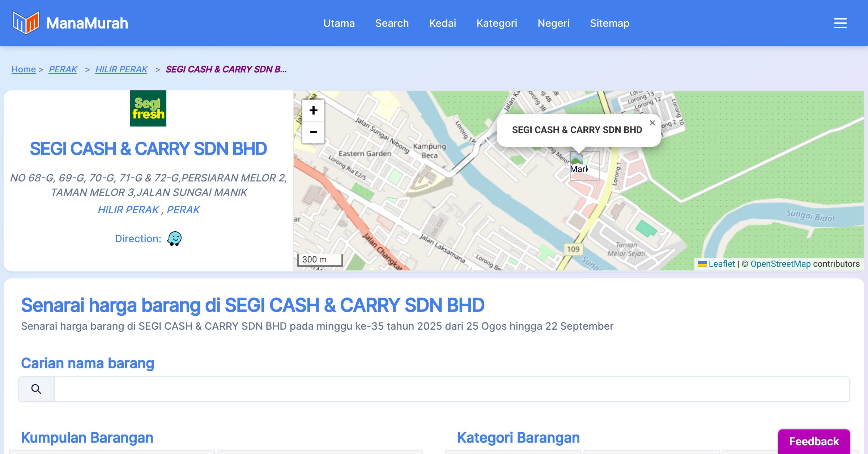Click the search magnifier icon
The image size is (868, 454).
coord(36,389)
